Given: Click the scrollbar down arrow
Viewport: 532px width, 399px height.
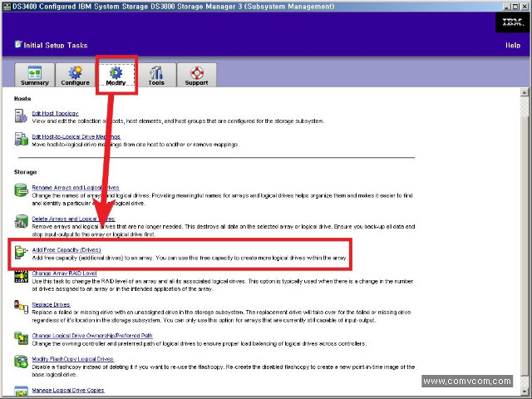Looking at the screenshot, I should (525, 392).
